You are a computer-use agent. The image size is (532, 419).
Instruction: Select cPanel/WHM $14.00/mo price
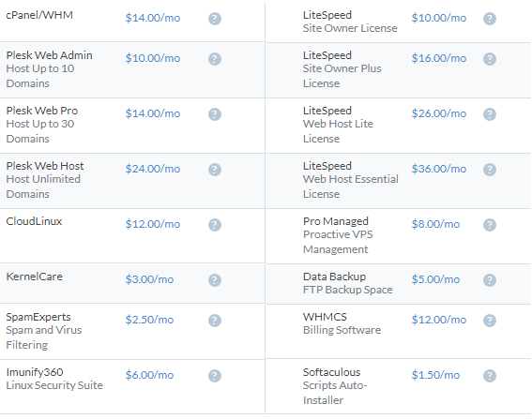[x=153, y=18]
